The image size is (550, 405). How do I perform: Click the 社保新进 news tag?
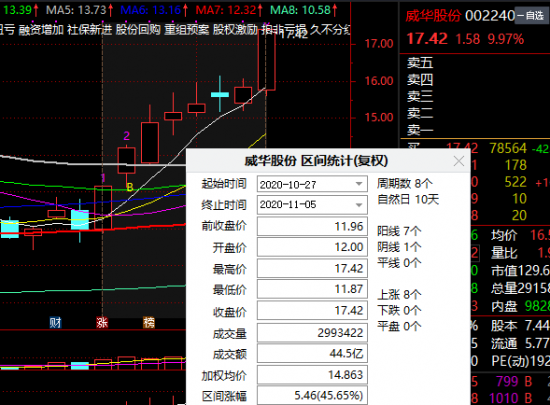pyautogui.click(x=89, y=30)
